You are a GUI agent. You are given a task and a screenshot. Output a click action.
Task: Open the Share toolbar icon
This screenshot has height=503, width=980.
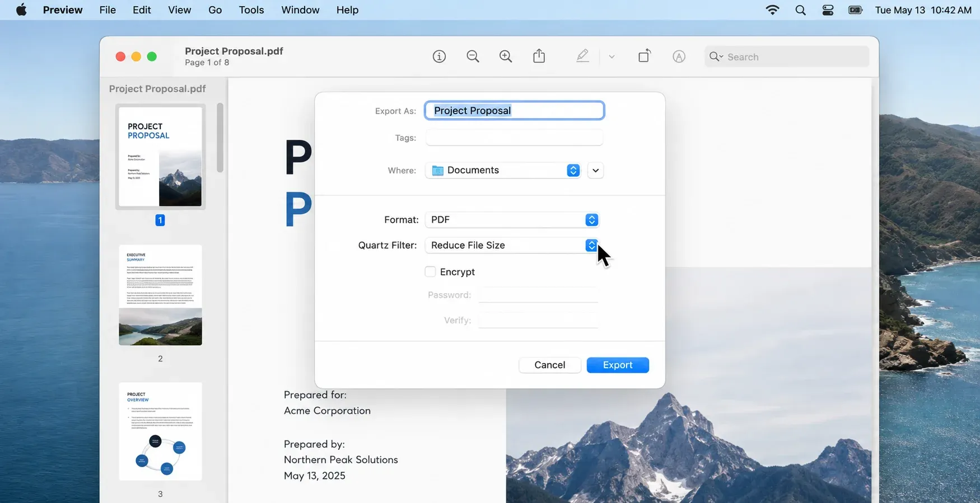coord(539,56)
